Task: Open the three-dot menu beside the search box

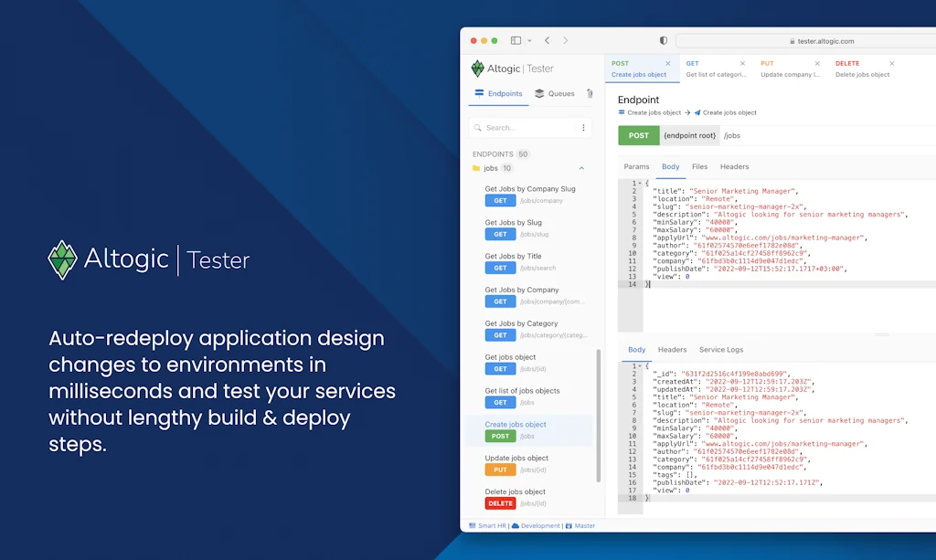Action: tap(583, 128)
